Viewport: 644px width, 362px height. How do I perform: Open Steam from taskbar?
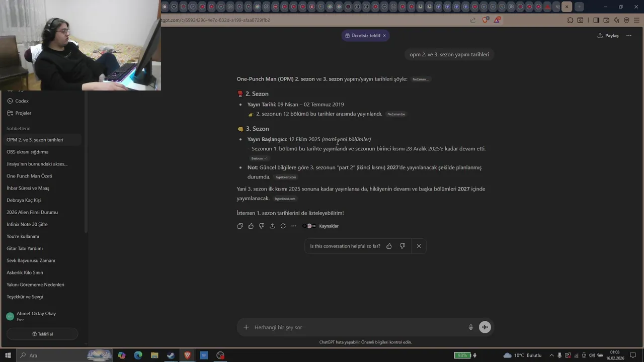(171, 355)
